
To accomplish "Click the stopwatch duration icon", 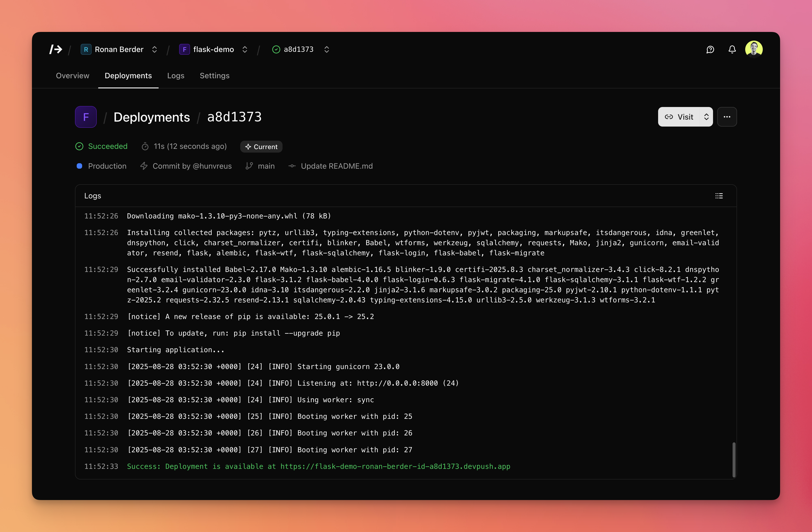I will tap(145, 146).
